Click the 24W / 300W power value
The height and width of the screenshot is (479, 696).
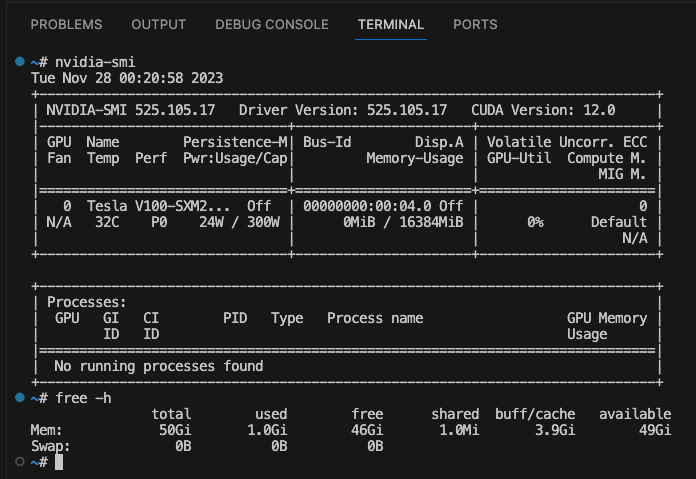pos(239,222)
